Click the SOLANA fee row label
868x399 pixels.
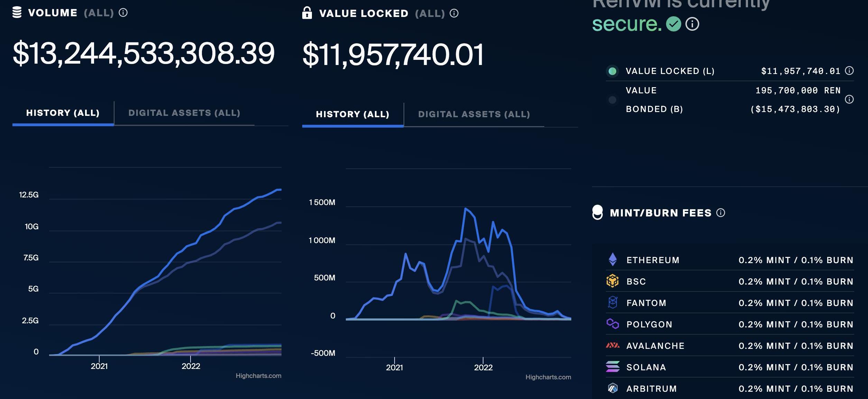[x=646, y=367]
